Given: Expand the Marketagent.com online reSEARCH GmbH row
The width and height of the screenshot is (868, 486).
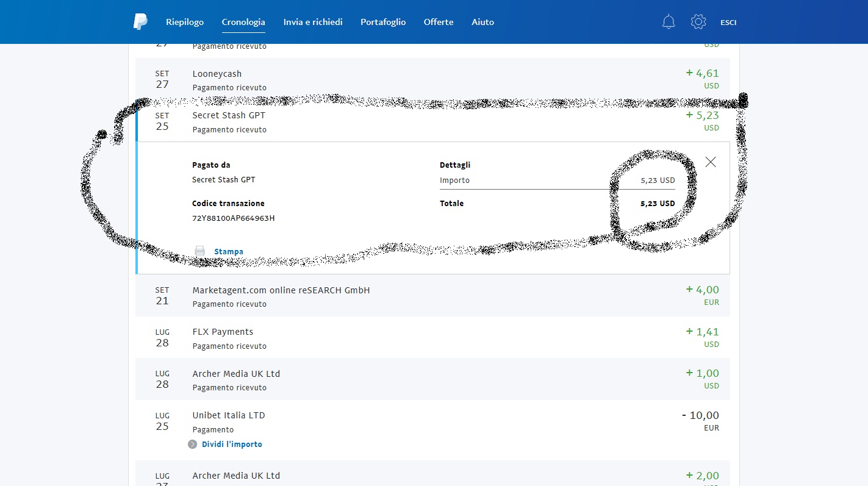Looking at the screenshot, I should click(x=432, y=295).
